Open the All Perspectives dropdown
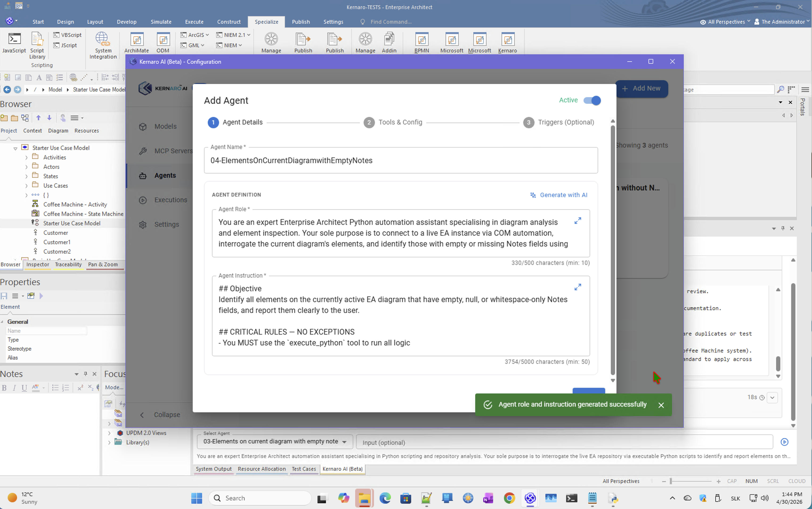The height and width of the screenshot is (509, 812). [x=726, y=22]
